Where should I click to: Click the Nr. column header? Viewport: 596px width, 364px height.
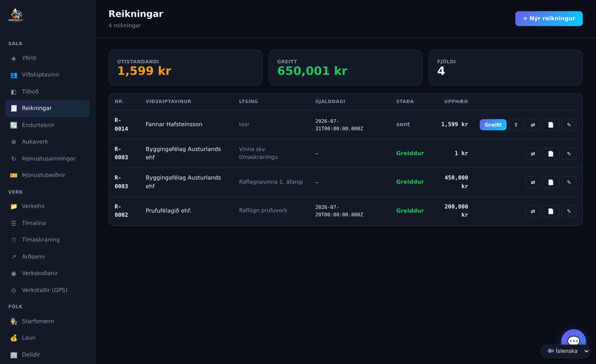119,101
